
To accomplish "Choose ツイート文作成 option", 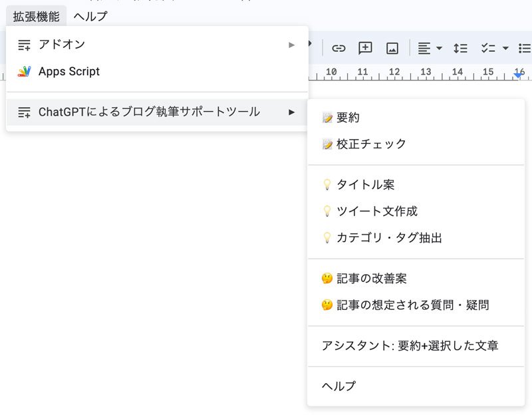I will 416,211.
